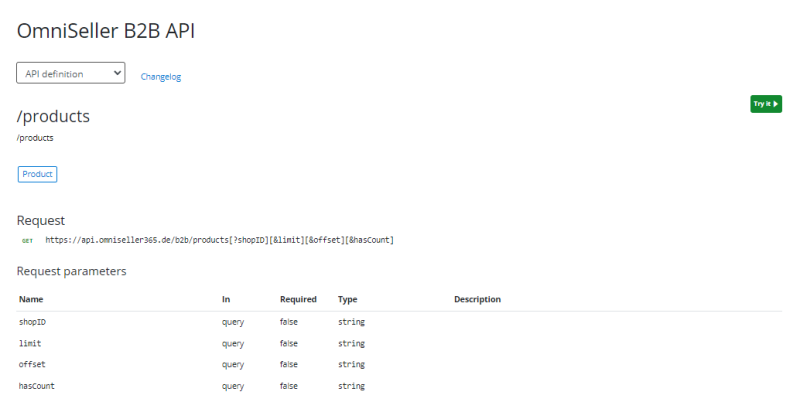Click query in the shopID row

[233, 322]
